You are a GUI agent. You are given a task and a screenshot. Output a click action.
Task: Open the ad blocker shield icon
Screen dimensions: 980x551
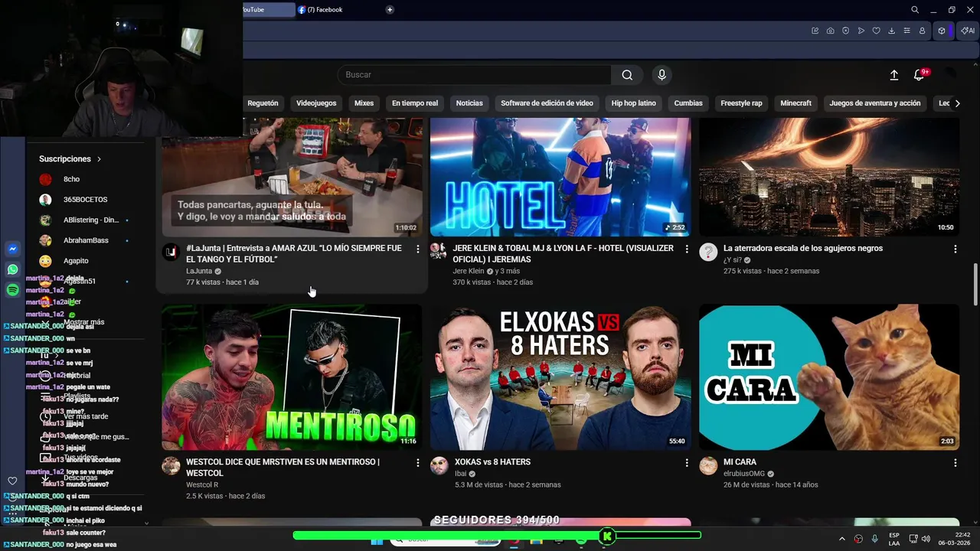(846, 31)
